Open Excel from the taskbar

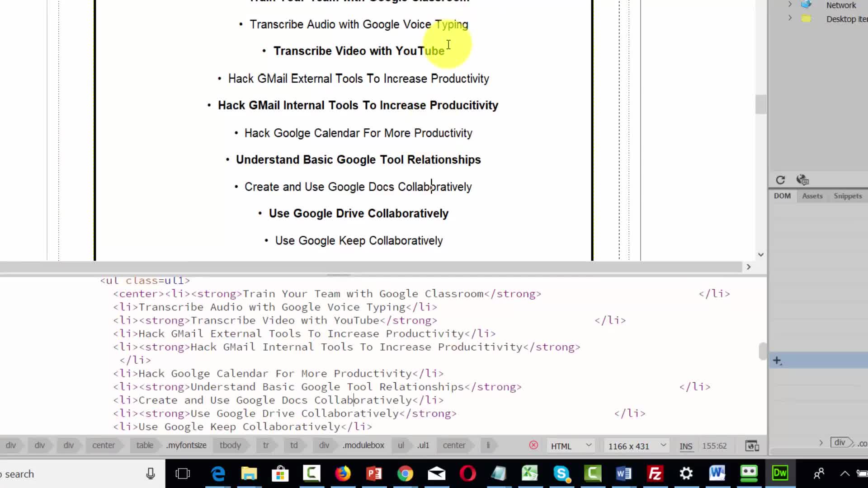click(x=530, y=474)
